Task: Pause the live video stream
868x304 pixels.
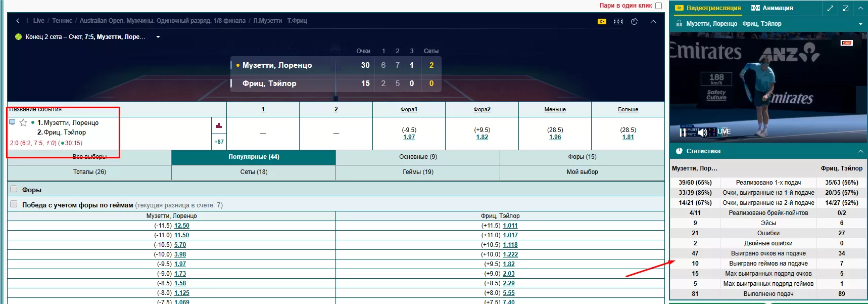Action: point(683,133)
